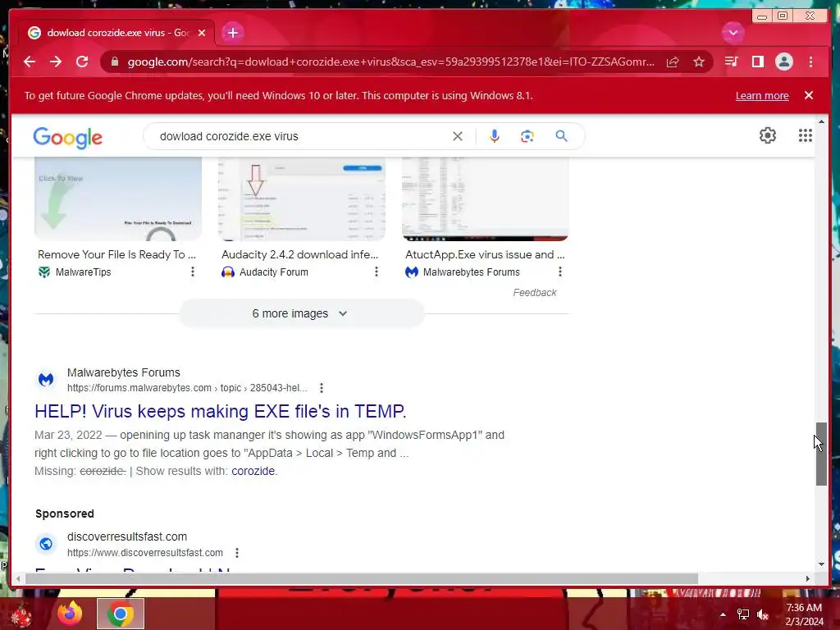
Task: Reload the page with the refresh icon
Action: pyautogui.click(x=82, y=62)
